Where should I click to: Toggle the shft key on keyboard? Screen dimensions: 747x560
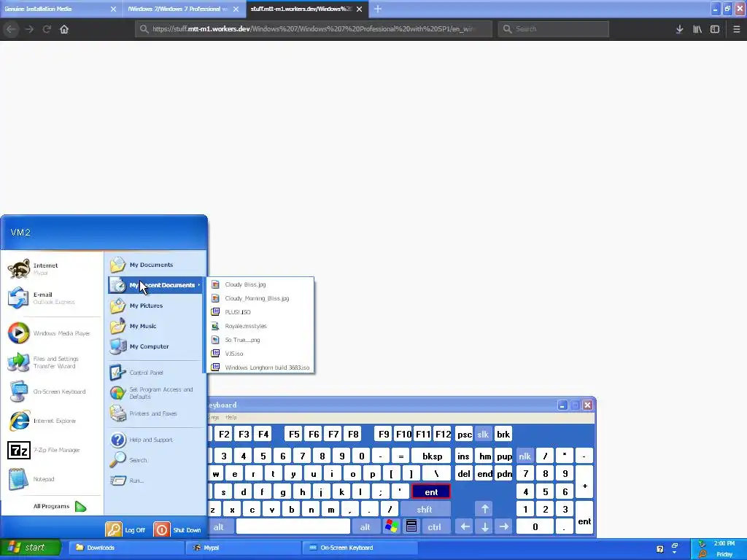[425, 510]
